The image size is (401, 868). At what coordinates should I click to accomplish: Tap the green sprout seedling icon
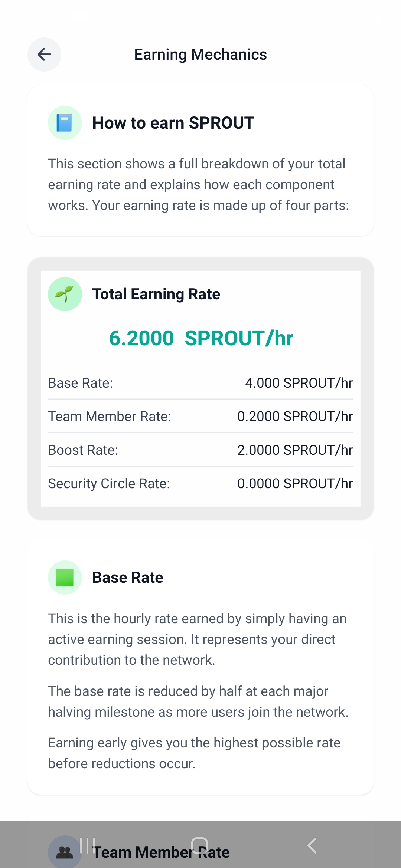(65, 294)
